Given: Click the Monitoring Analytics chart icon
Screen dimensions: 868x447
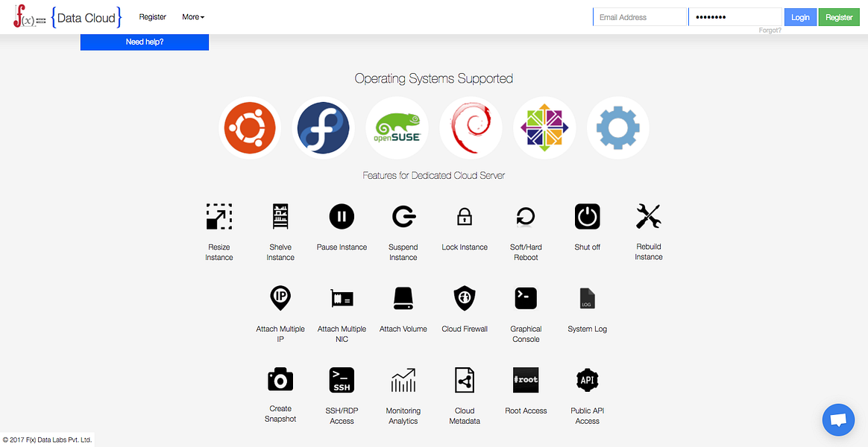Looking at the screenshot, I should tap(403, 381).
